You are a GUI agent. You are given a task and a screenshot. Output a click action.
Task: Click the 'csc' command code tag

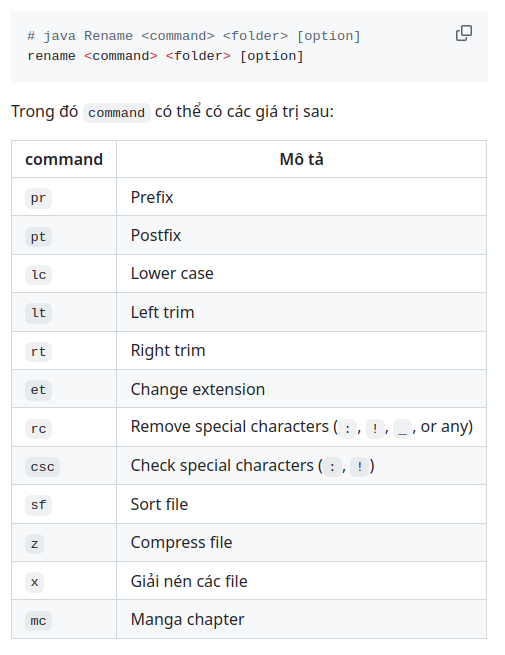click(x=43, y=467)
